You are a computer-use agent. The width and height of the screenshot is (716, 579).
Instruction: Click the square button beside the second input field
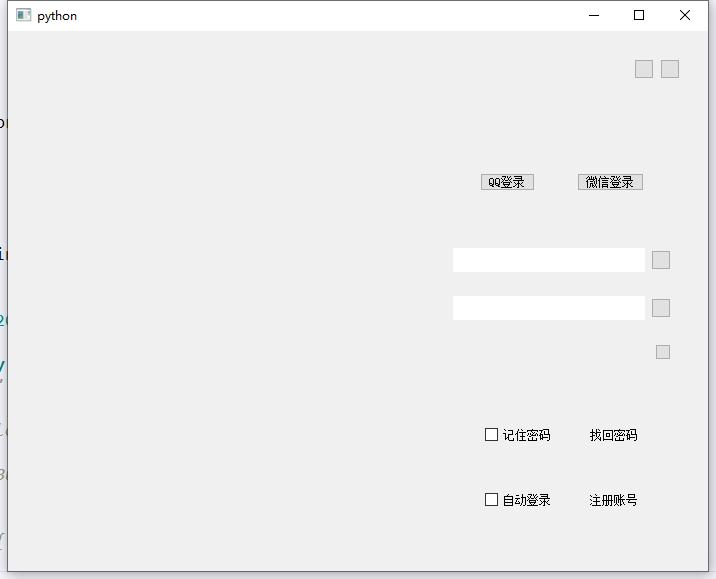point(661,308)
